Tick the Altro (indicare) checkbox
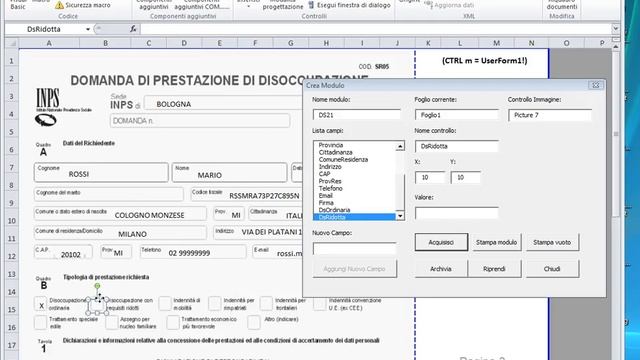 [254, 322]
